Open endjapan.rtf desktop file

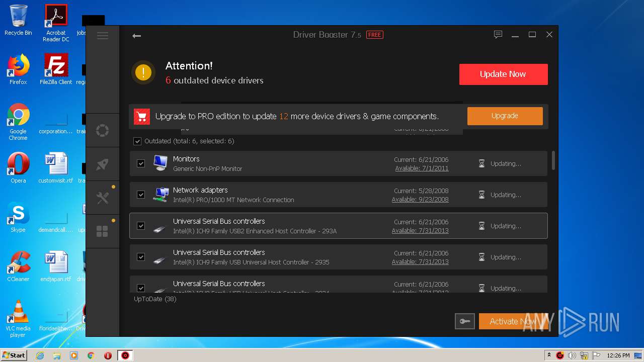click(56, 266)
